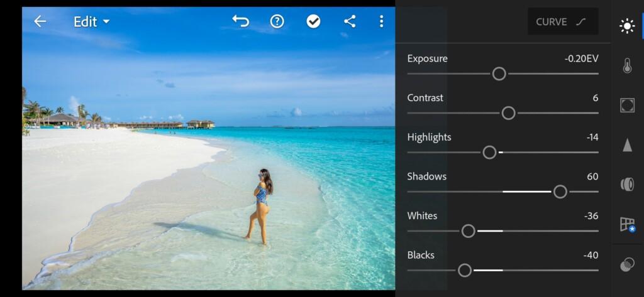Undo the last edit
Image resolution: width=644 pixels, height=297 pixels.
241,21
